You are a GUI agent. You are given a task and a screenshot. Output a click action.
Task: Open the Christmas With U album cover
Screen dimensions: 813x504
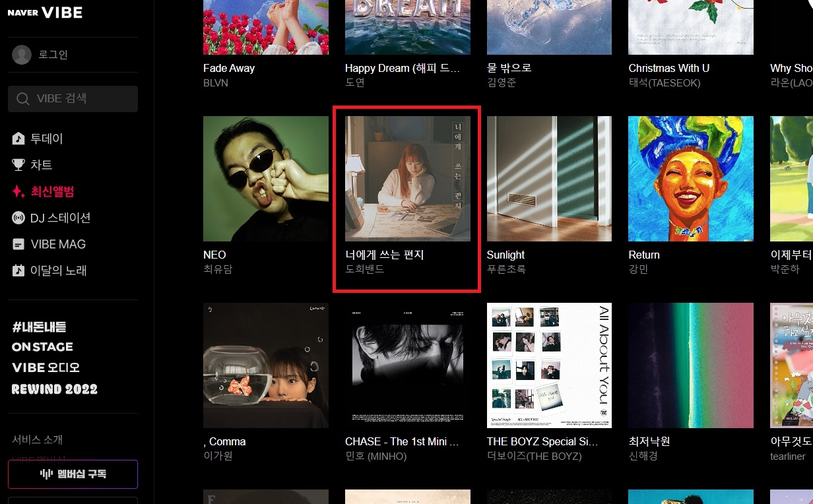click(x=691, y=27)
